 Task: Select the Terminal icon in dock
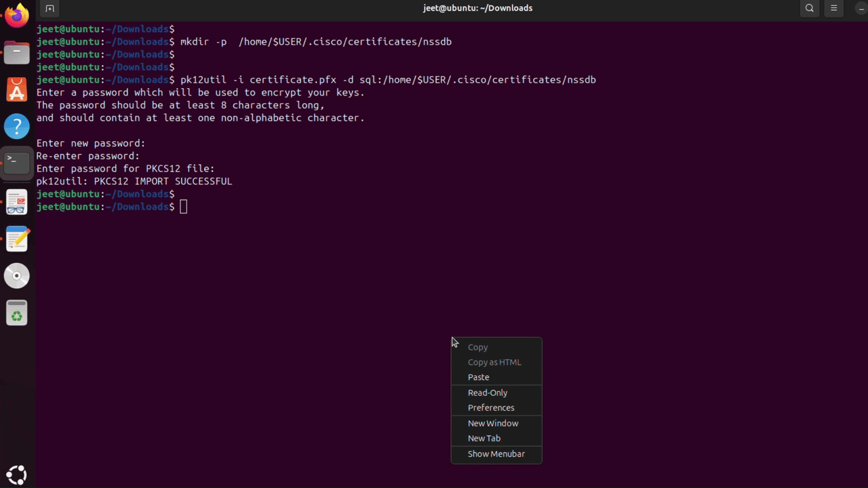(17, 163)
